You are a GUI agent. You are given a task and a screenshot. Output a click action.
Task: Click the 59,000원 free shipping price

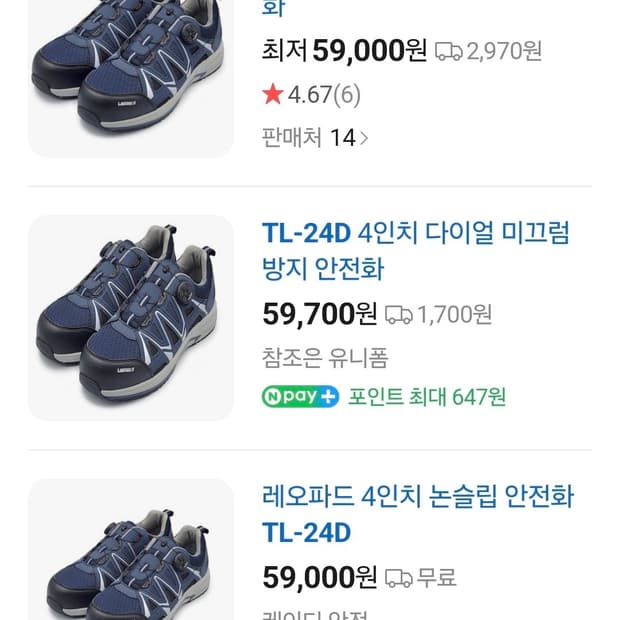point(320,577)
